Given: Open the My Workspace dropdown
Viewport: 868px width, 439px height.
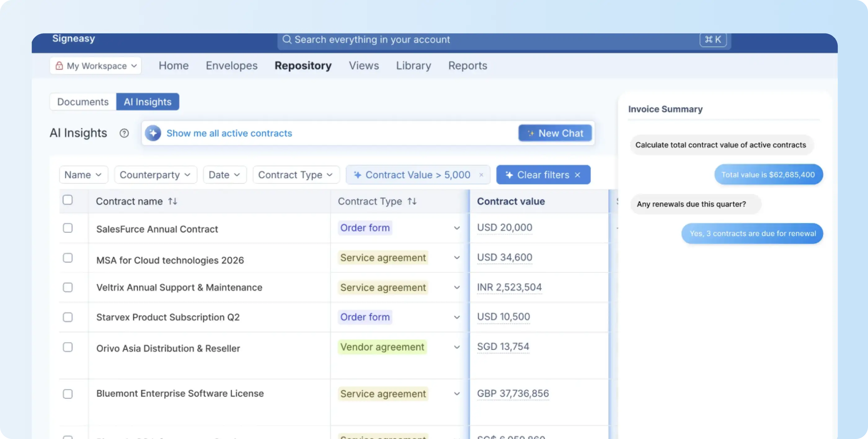Looking at the screenshot, I should (x=95, y=65).
